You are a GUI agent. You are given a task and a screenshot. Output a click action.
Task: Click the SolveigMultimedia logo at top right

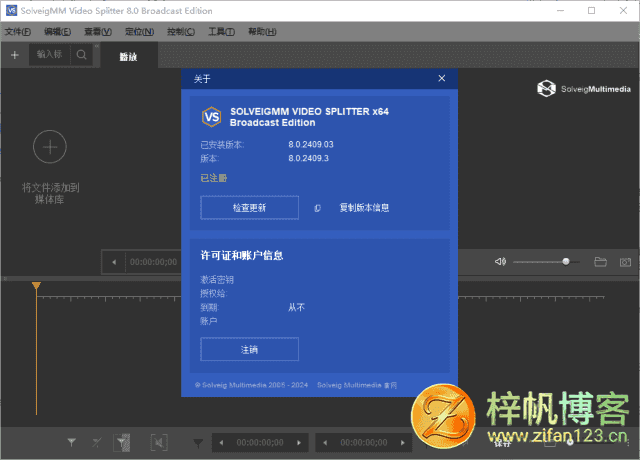(584, 89)
